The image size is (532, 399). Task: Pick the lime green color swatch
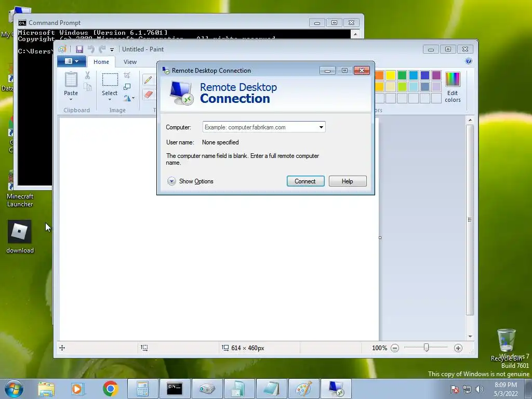pyautogui.click(x=402, y=87)
